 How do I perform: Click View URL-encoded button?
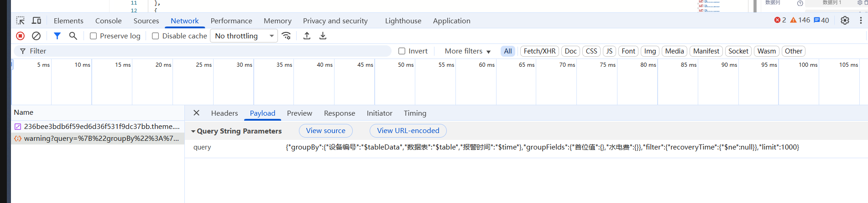(408, 131)
